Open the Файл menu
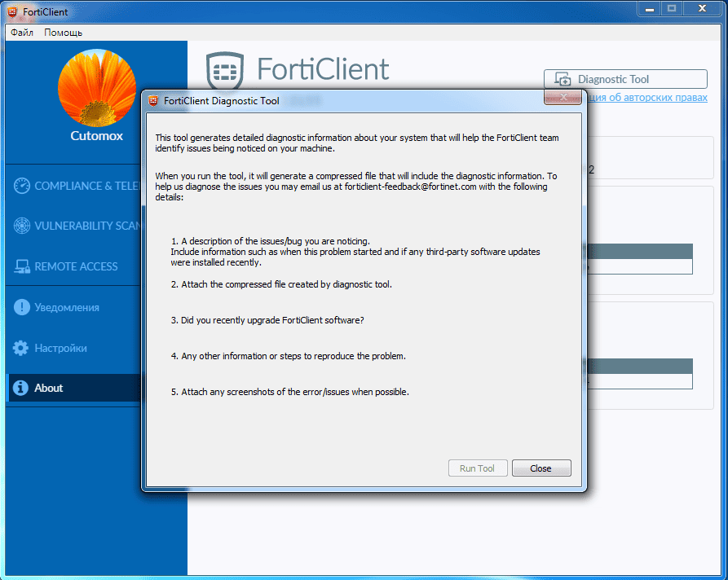This screenshot has height=580, width=728. (22, 33)
